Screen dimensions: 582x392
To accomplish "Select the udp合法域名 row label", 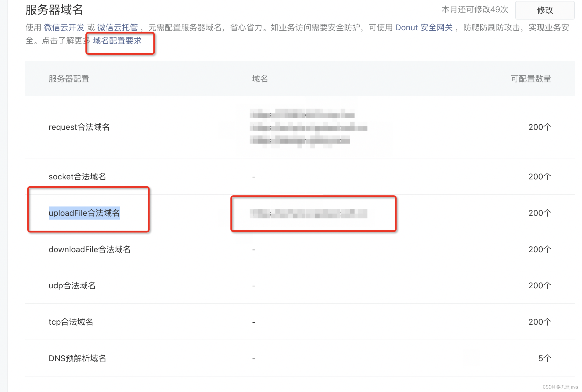I will pyautogui.click(x=72, y=286).
